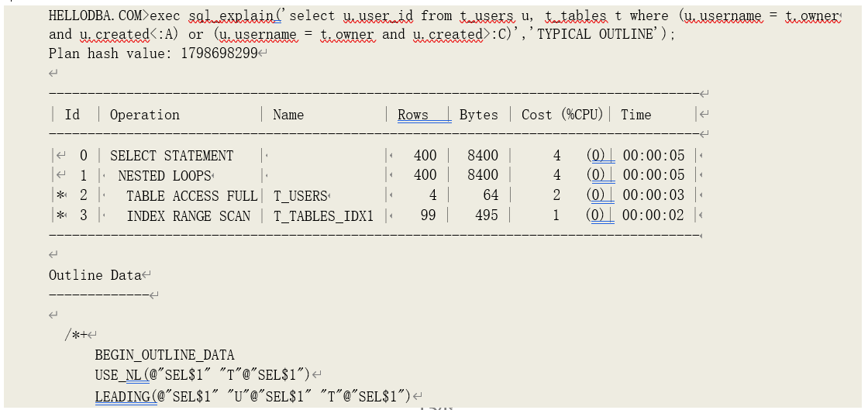Click the NESTED LOOPS operation cell
This screenshot has width=868, height=410.
(164, 176)
